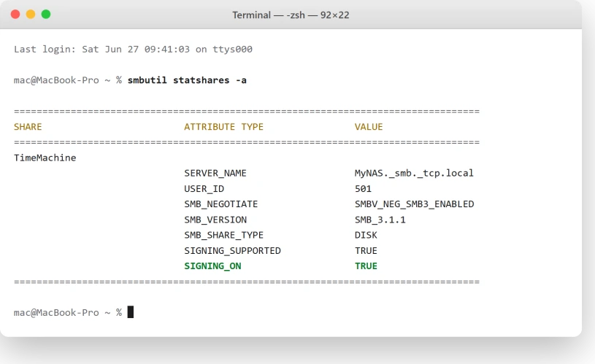The height and width of the screenshot is (364, 595).
Task: Click the VALUE column header
Action: pos(369,127)
